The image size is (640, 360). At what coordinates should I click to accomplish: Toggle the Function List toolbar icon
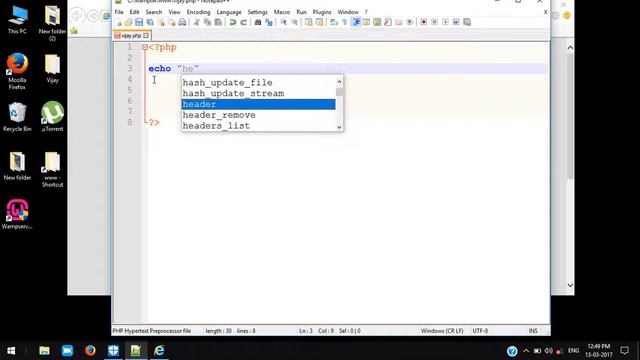click(x=388, y=22)
